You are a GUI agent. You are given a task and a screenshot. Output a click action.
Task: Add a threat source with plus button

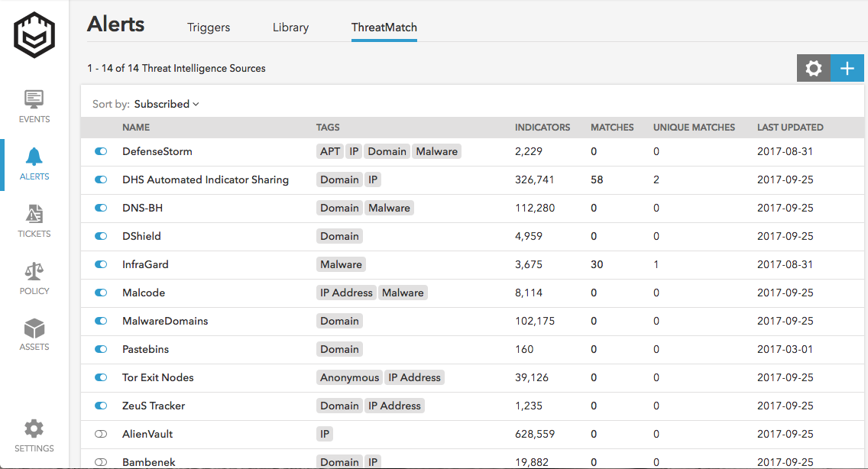tap(847, 68)
